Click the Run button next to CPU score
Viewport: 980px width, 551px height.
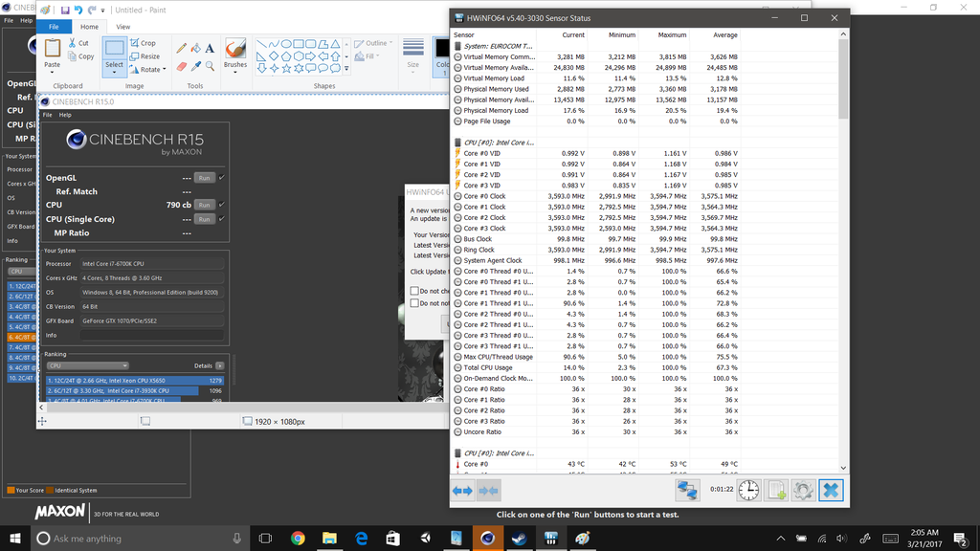205,205
